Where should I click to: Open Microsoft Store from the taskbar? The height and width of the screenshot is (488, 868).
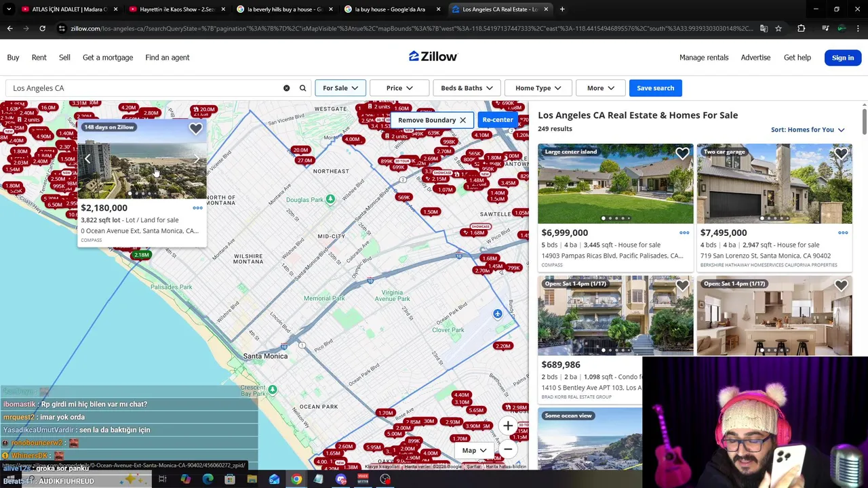(230, 479)
